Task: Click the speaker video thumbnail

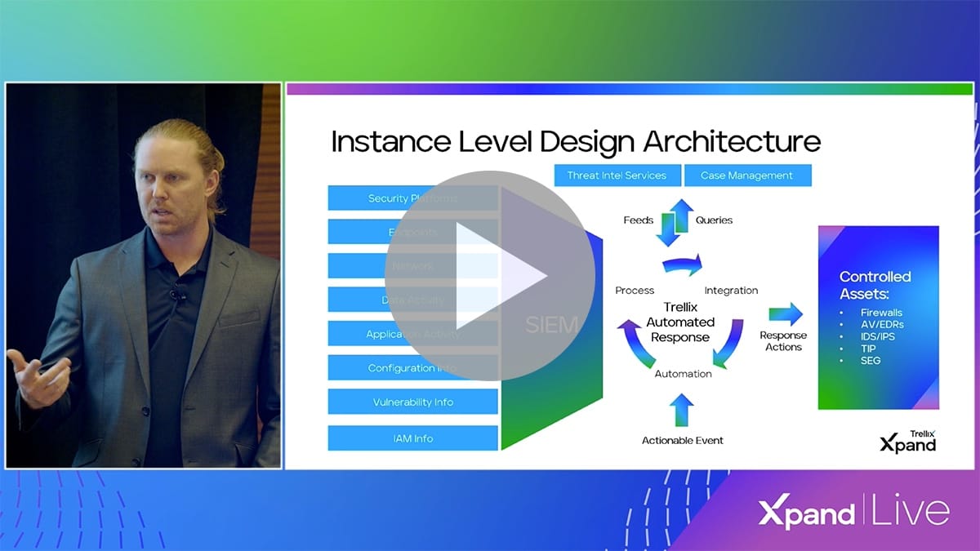Action: (x=144, y=276)
